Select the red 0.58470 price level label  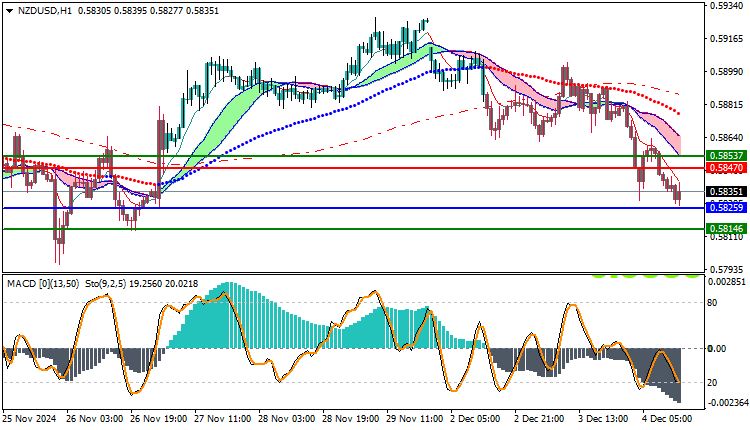pyautogui.click(x=727, y=168)
